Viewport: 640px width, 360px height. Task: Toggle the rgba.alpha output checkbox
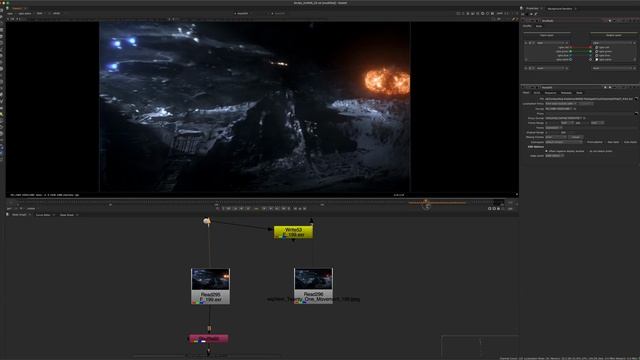pyautogui.click(x=596, y=60)
